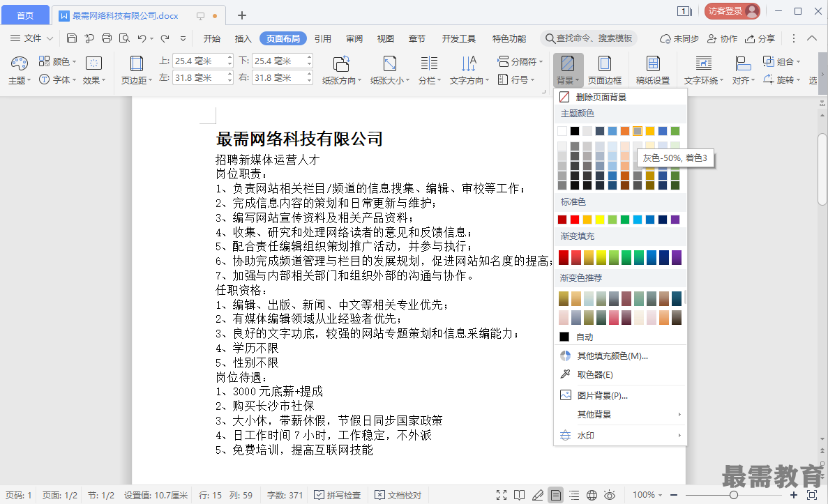Toggle 文档校对 document proofing in status bar
The image size is (828, 504).
tap(398, 495)
